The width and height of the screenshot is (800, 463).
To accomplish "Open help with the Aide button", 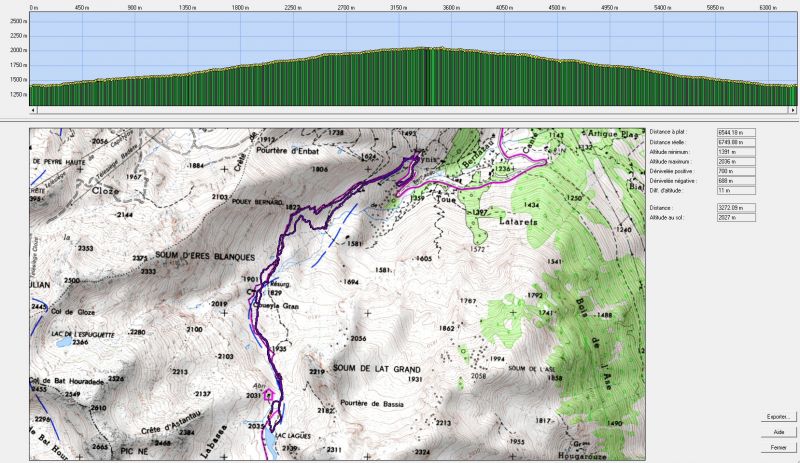I will coord(777,432).
